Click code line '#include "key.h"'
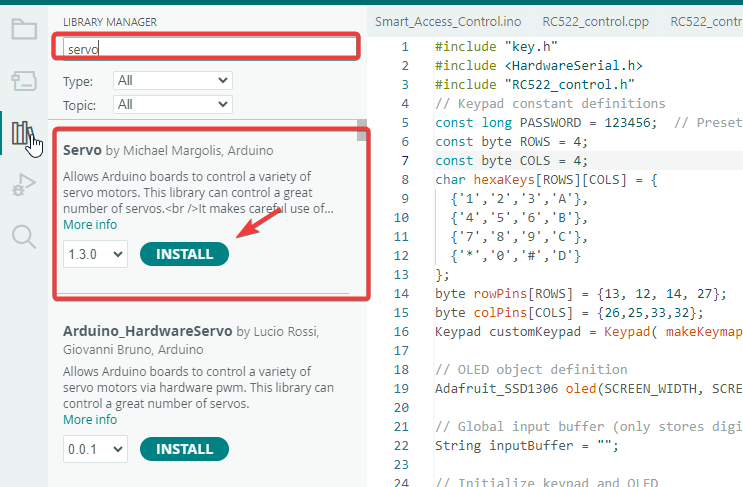Viewport: 743px width, 487px height. pos(496,46)
